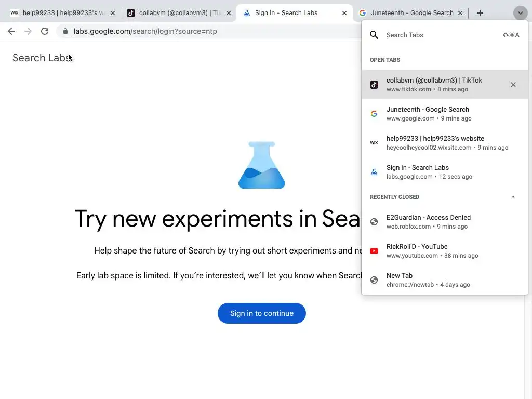Switch to the collabvm TikTok tab in the tab strip
Image resolution: width=532 pixels, height=399 pixels.
(179, 13)
